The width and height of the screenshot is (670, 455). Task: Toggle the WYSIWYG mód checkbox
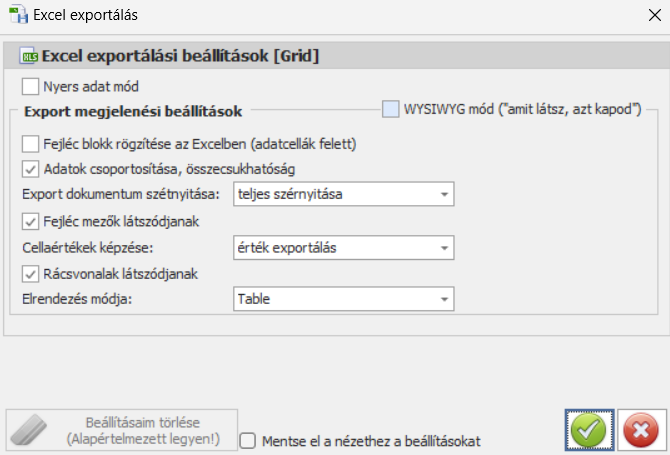pyautogui.click(x=390, y=108)
